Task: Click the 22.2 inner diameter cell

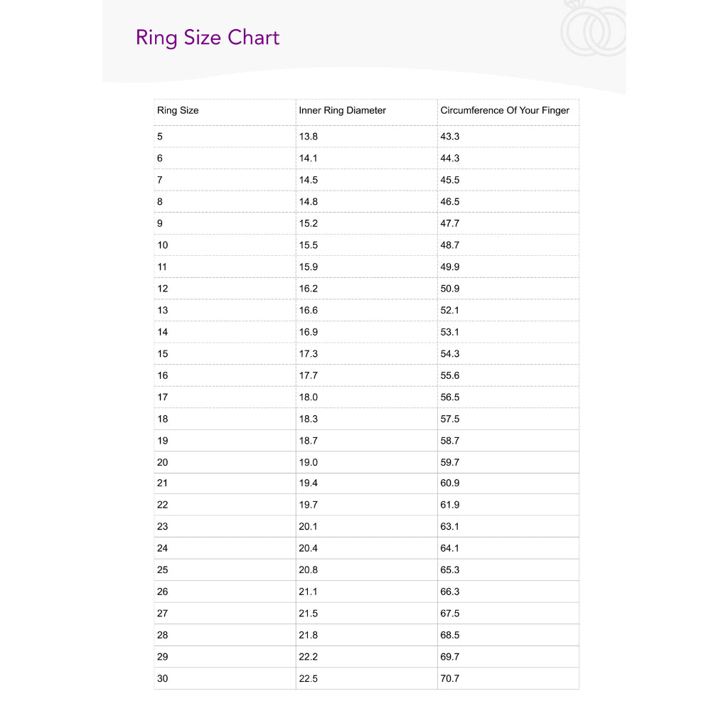Action: pos(309,657)
